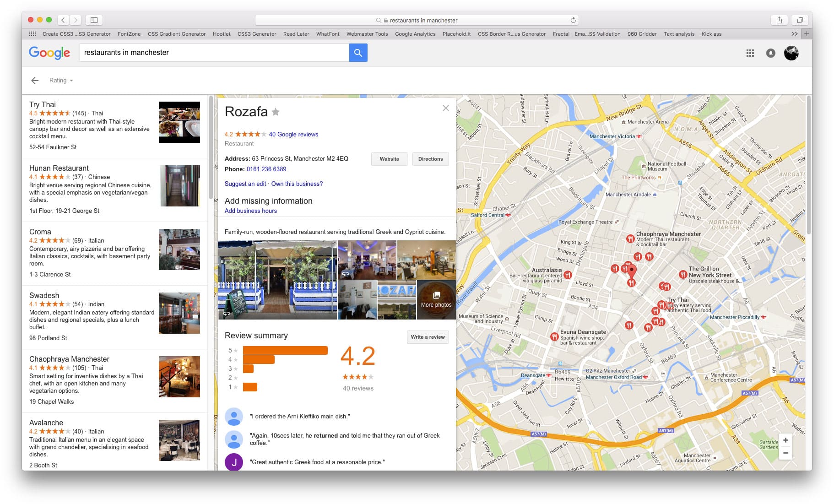Click the reload page icon in address bar
The image size is (834, 504).
(x=573, y=20)
